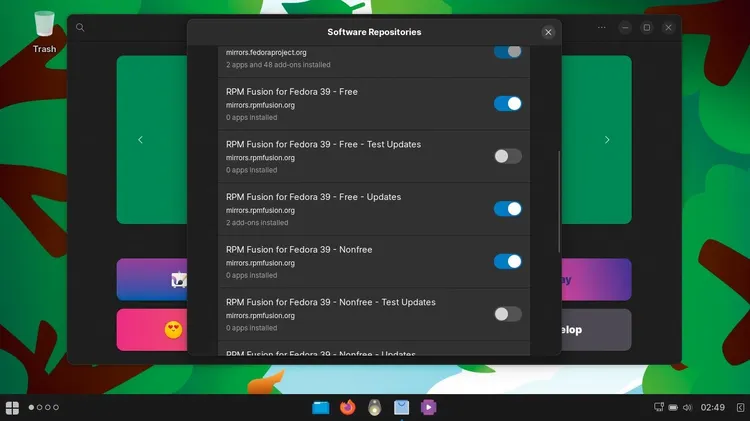
Task: Toggle RPM Fusion Free - Updates repository off
Action: click(507, 209)
